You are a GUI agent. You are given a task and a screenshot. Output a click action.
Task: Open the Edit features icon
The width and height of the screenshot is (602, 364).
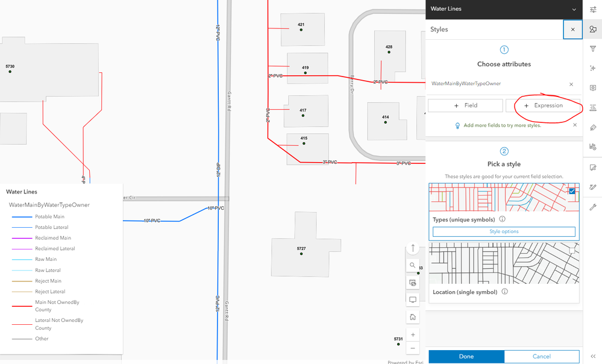click(593, 168)
